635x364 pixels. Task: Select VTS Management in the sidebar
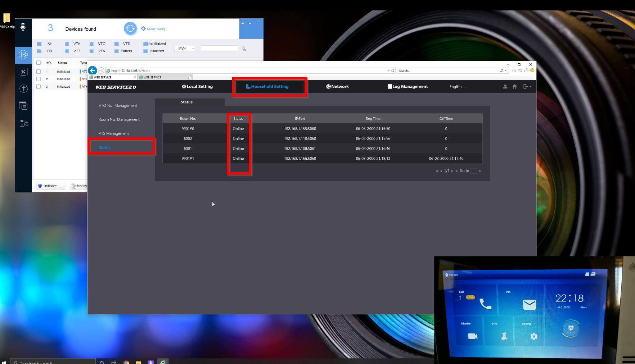[114, 134]
